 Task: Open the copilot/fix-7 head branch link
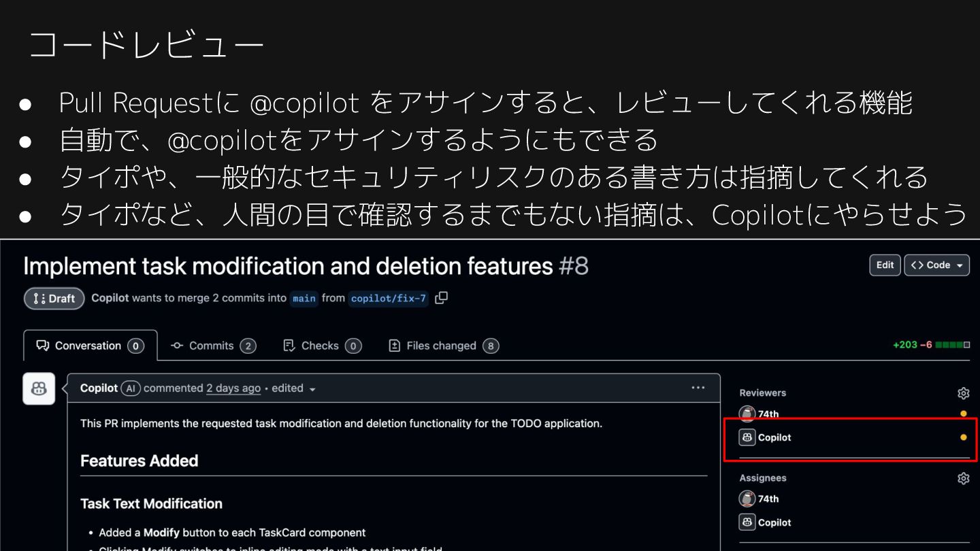389,299
